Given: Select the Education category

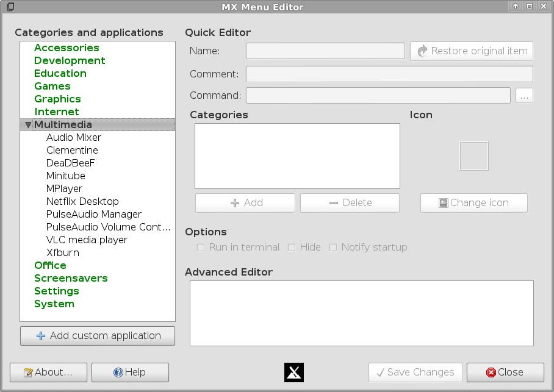Looking at the screenshot, I should coord(60,73).
